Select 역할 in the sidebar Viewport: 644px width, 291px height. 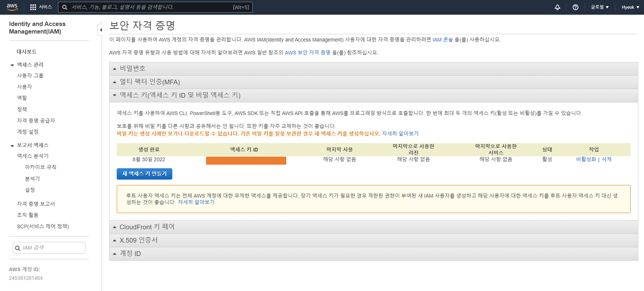22,98
